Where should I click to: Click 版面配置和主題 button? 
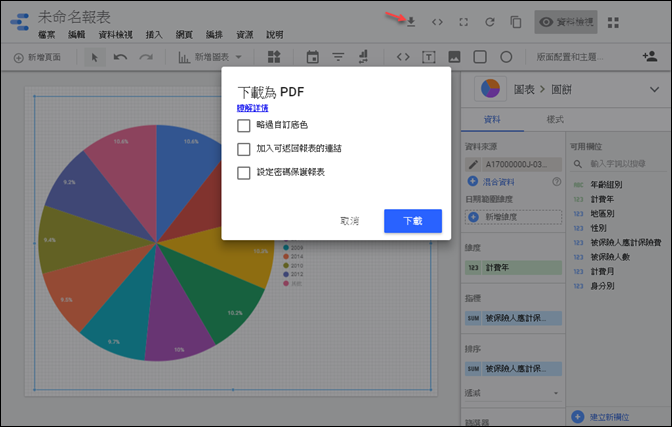(x=570, y=57)
